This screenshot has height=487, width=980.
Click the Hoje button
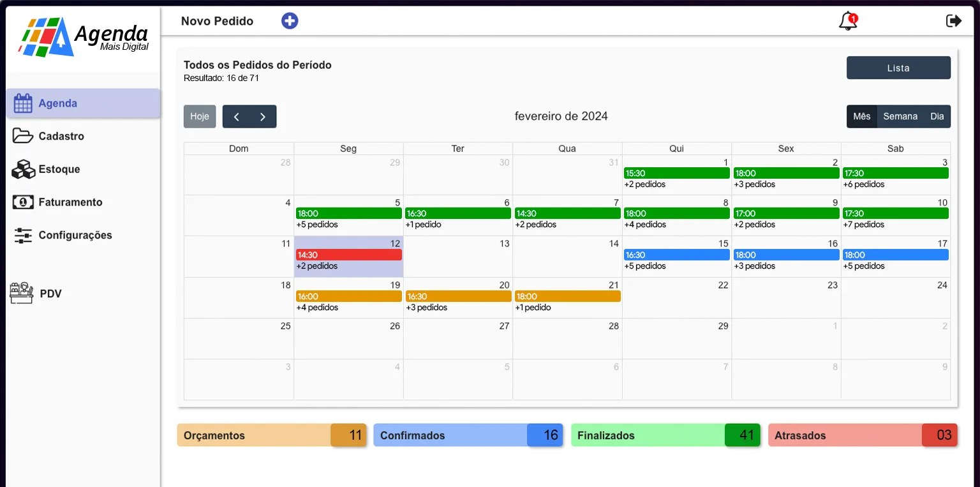click(x=200, y=117)
